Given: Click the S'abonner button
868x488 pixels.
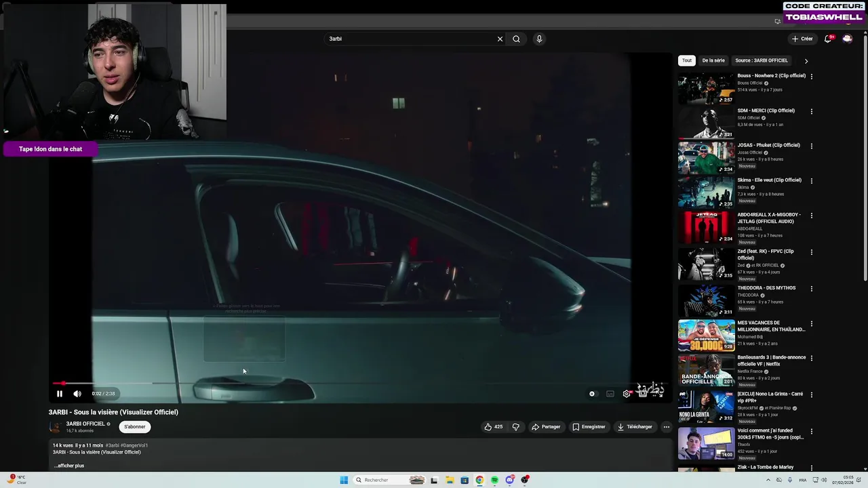Looking at the screenshot, I should [134, 427].
